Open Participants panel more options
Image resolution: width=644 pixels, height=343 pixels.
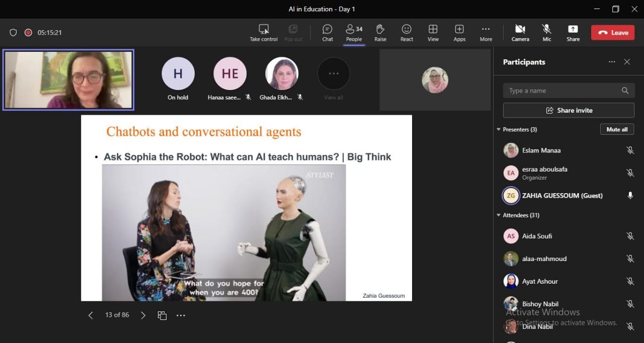point(612,62)
